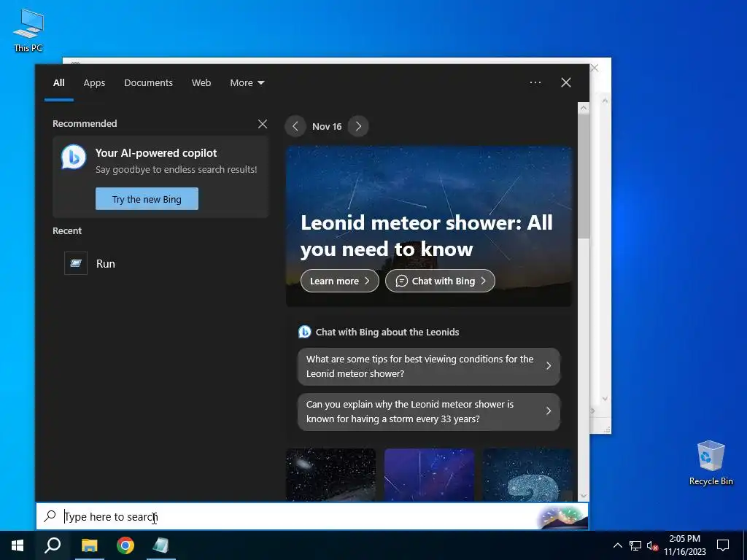The width and height of the screenshot is (747, 560).
Task: Click the Nov 16 date label
Action: click(x=327, y=127)
